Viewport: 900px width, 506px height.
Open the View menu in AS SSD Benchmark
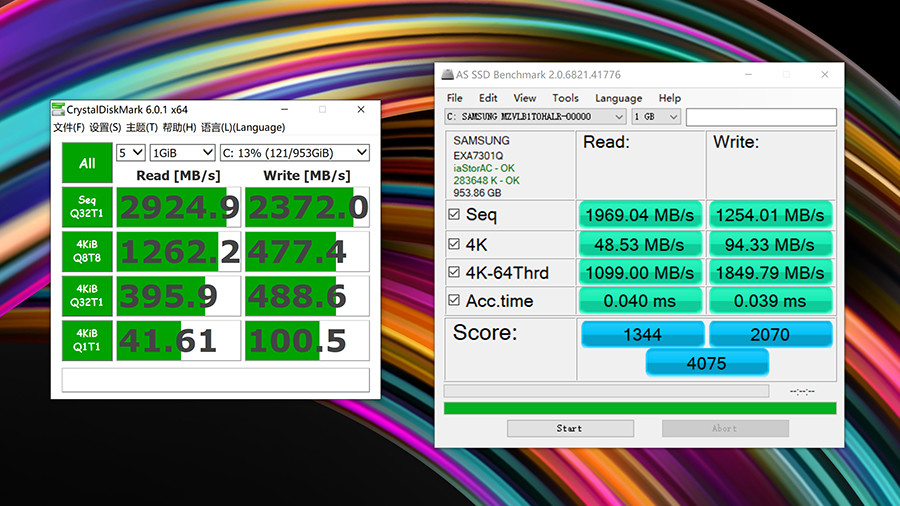pos(525,98)
